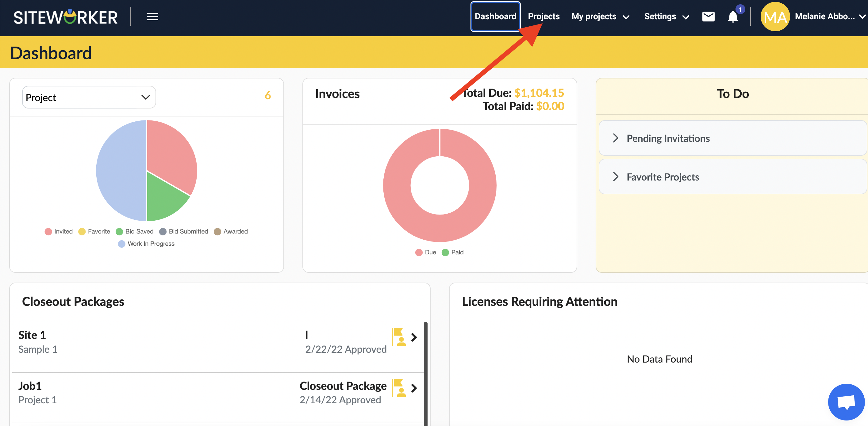Image resolution: width=868 pixels, height=426 pixels.
Task: Open the Projects menu item
Action: (x=543, y=17)
